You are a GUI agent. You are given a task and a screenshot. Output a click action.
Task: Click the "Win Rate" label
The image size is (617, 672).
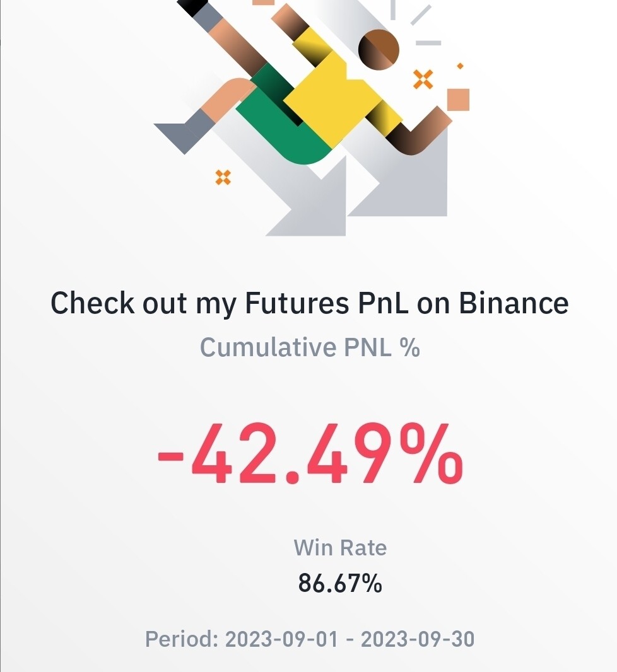(x=340, y=547)
